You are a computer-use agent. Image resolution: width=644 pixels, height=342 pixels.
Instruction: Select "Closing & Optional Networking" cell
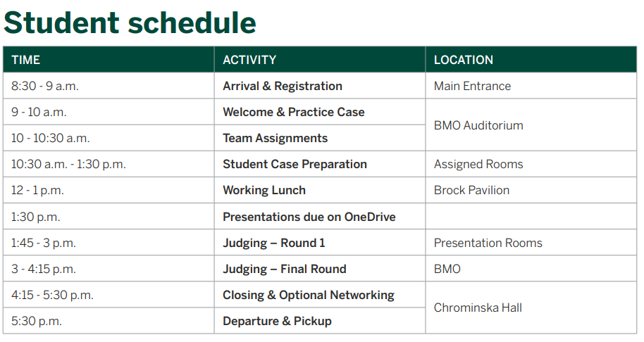(309, 295)
